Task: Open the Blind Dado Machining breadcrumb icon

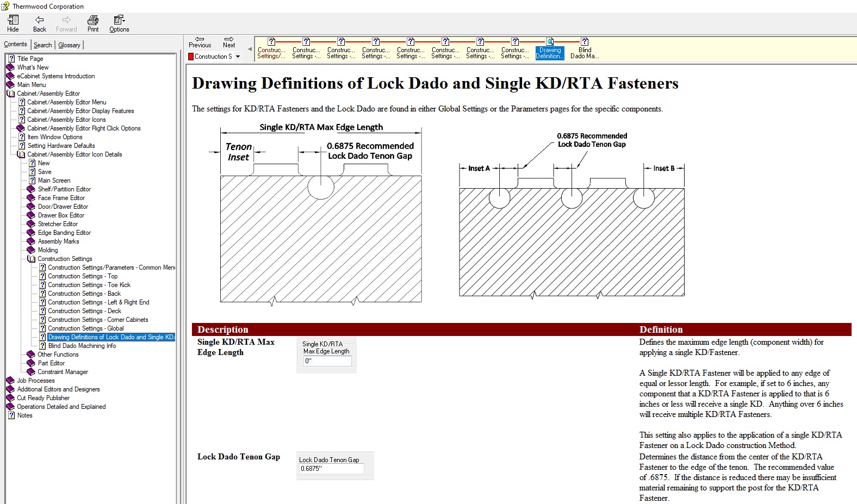Action: pyautogui.click(x=585, y=42)
